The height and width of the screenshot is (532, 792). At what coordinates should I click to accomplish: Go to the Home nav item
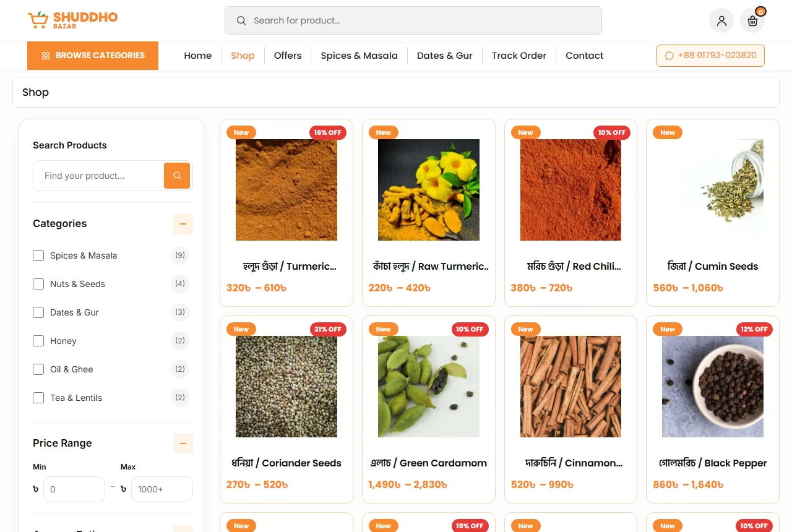[x=198, y=56]
